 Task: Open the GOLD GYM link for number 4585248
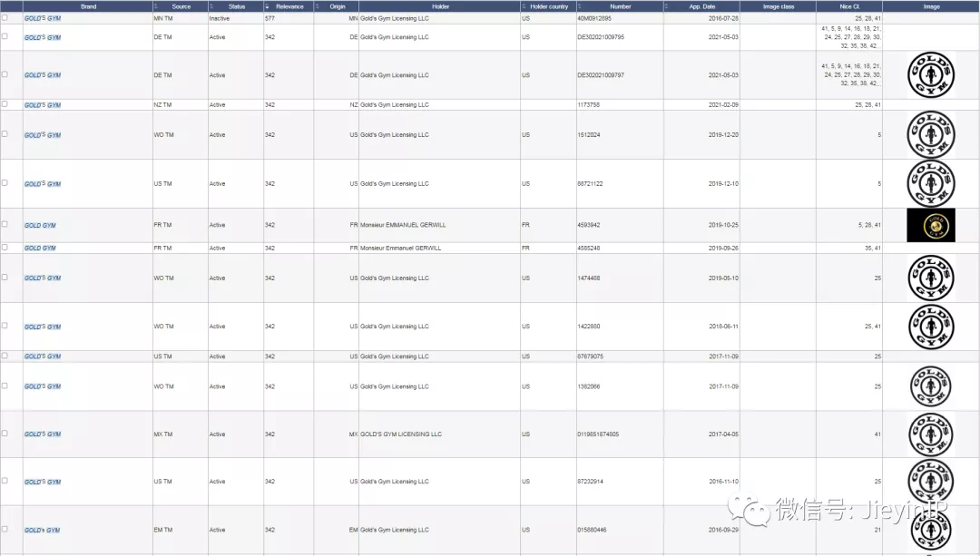coord(40,249)
